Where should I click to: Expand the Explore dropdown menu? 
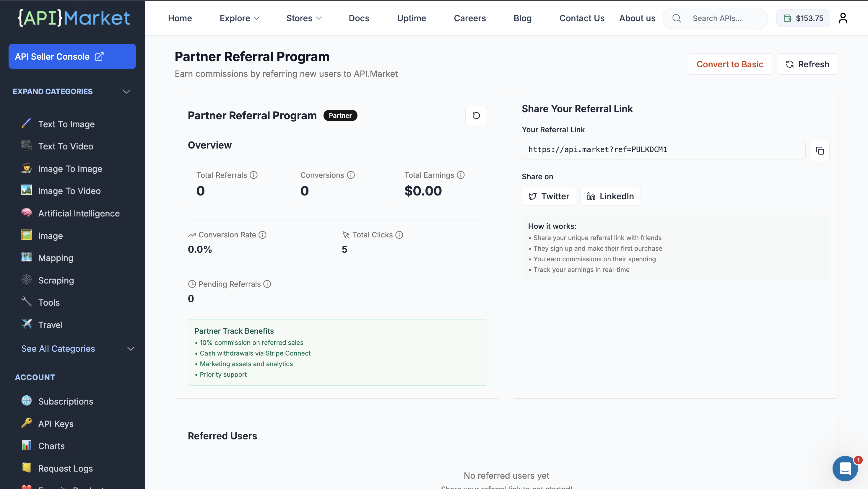click(x=240, y=18)
